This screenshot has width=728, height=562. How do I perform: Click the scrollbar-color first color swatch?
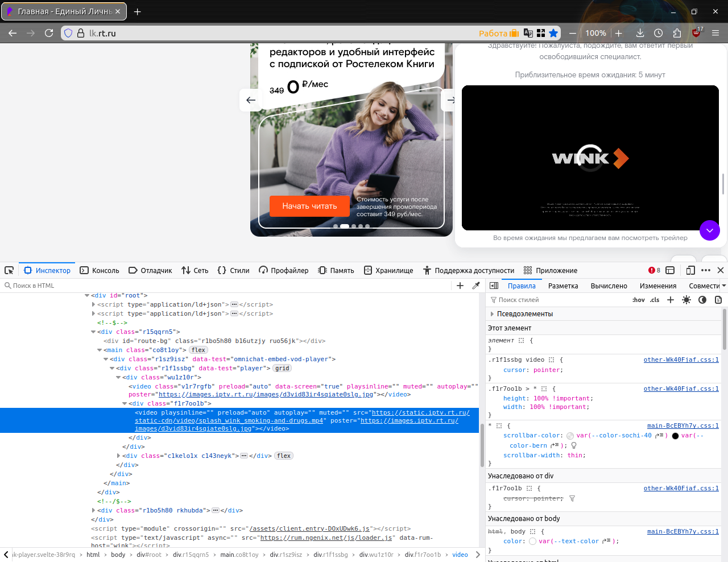click(x=570, y=436)
